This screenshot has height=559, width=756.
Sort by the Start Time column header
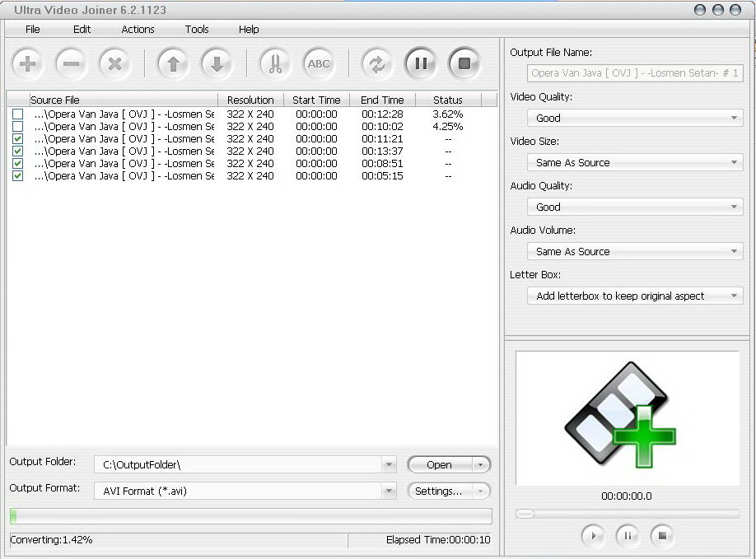point(316,100)
